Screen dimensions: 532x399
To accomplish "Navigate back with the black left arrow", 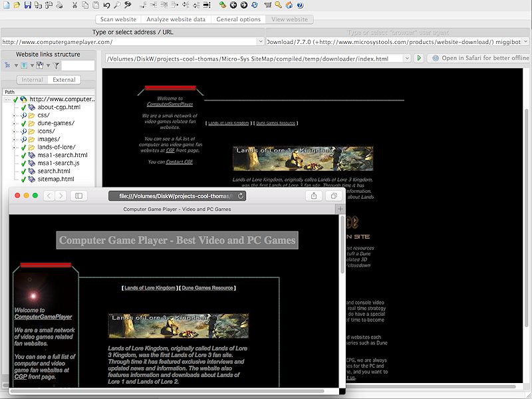I will coord(233,5).
